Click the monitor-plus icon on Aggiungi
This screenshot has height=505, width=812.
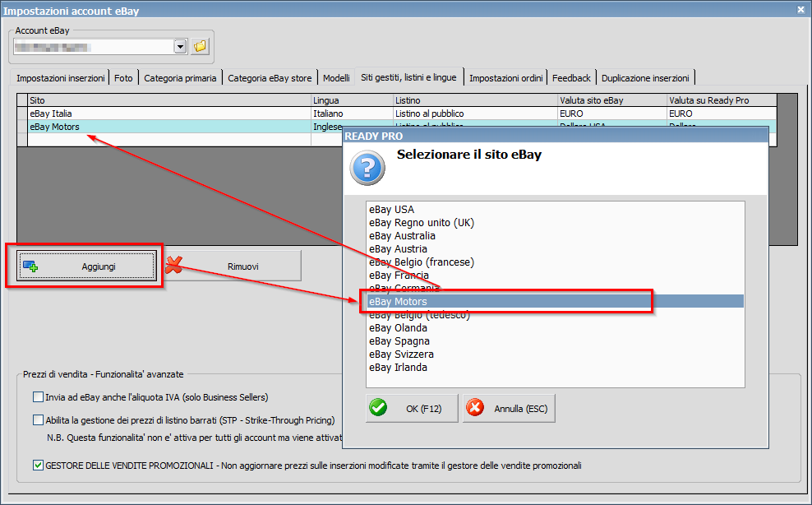click(30, 266)
